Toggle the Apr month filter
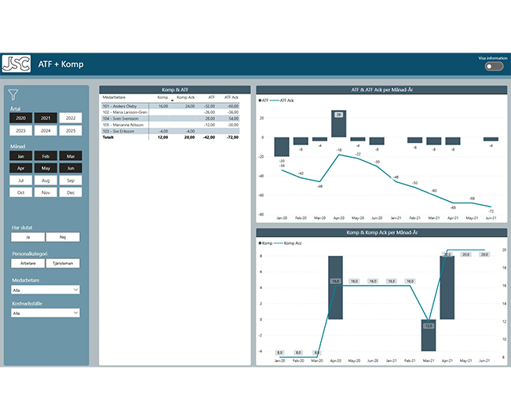 20,168
